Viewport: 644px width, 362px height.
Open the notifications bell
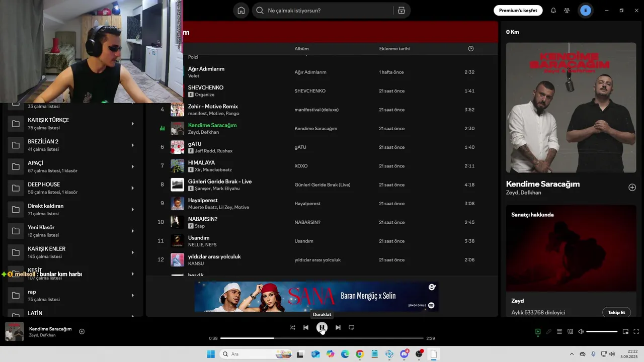pos(553,11)
